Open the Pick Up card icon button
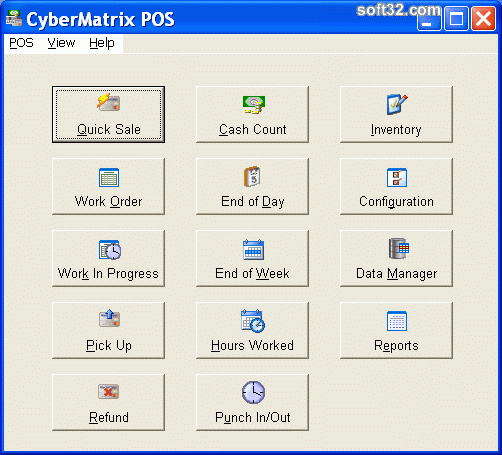Image resolution: width=502 pixels, height=455 pixels. pos(108,330)
